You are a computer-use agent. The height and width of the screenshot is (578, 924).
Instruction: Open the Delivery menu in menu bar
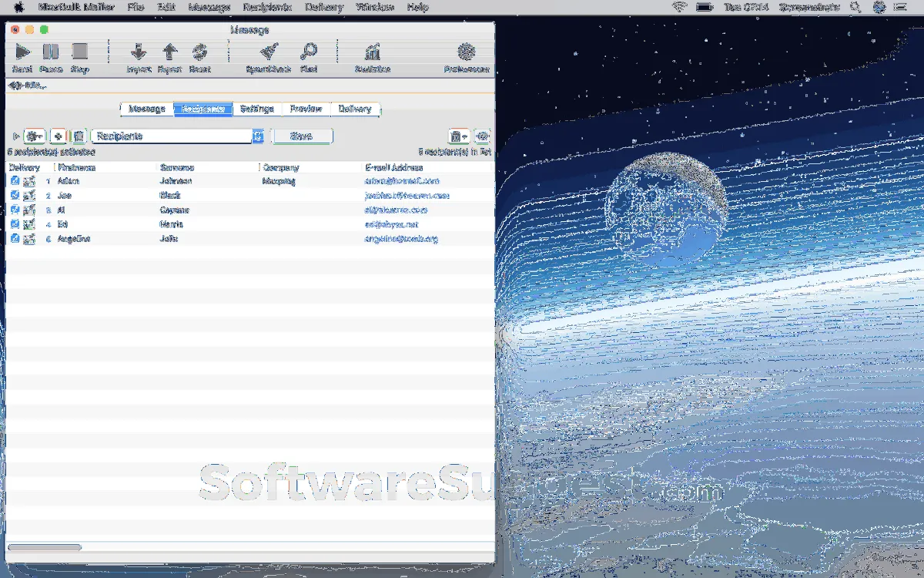click(323, 7)
